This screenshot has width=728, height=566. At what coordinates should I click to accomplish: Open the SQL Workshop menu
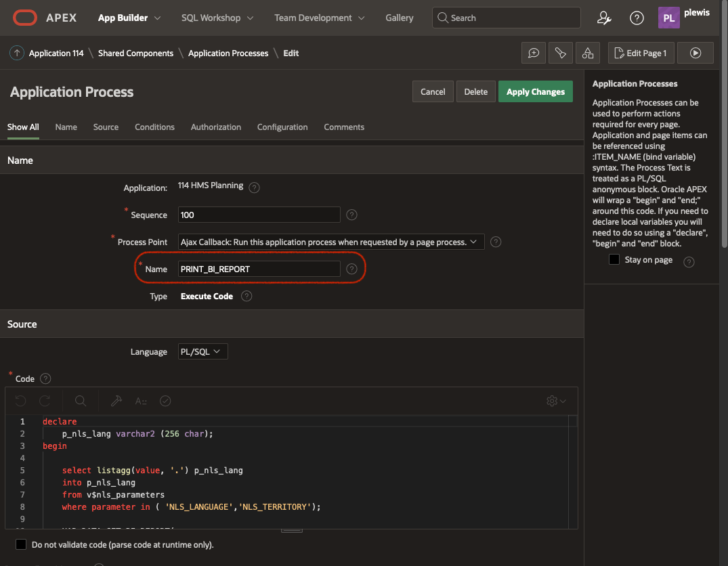pyautogui.click(x=217, y=18)
